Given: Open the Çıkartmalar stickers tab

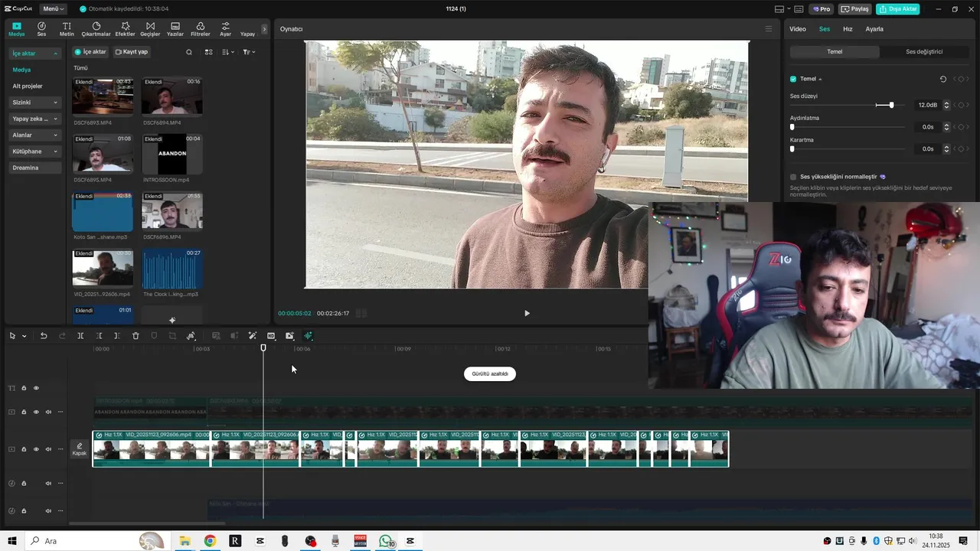Looking at the screenshot, I should click(96, 29).
